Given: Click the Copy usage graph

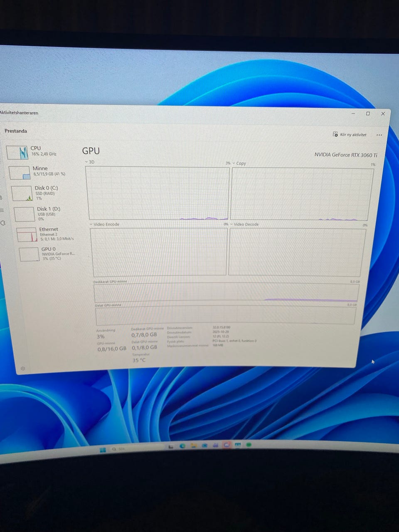Looking at the screenshot, I should 301,194.
